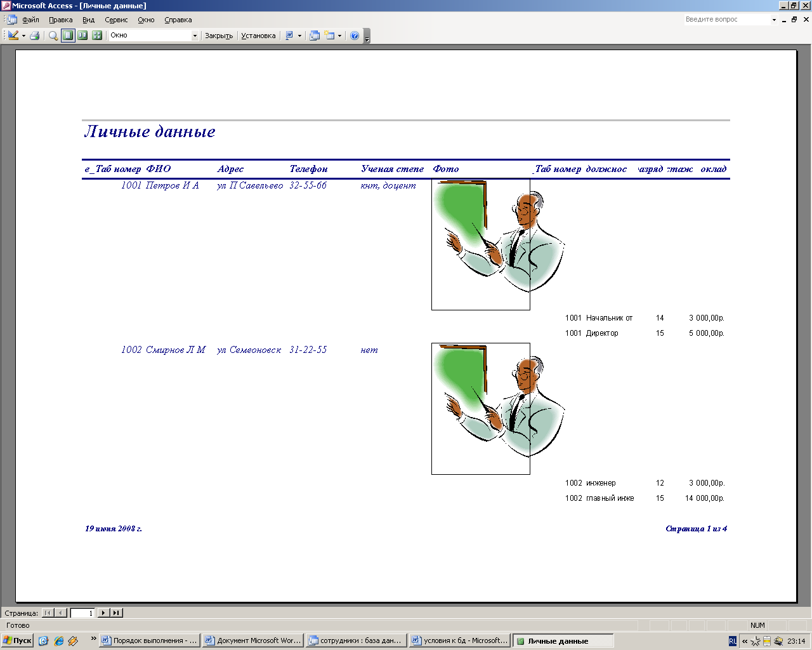This screenshot has height=650, width=812.
Task: Expand hidden tray icons chevron
Action: pos(745,641)
